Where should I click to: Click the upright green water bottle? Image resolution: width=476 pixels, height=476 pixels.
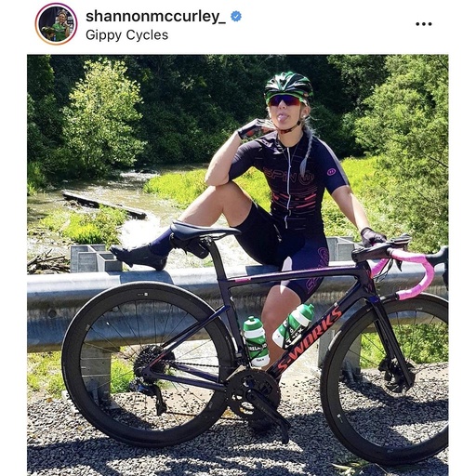click(x=256, y=341)
